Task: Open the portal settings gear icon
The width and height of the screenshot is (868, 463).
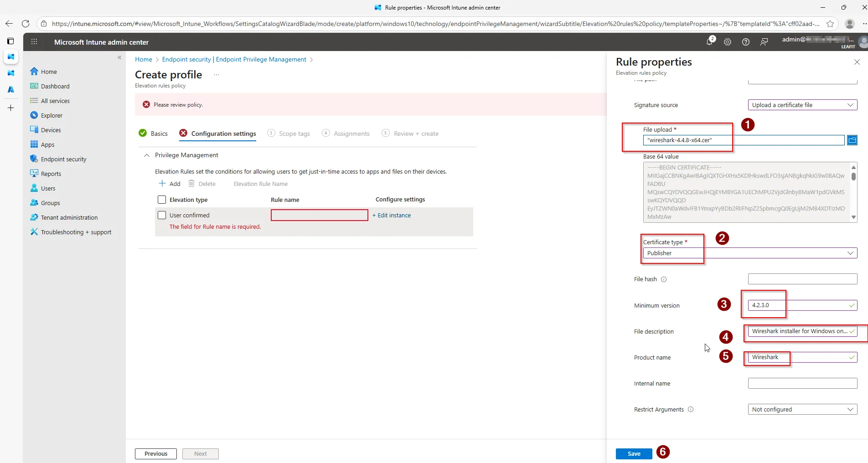Action: (x=728, y=42)
